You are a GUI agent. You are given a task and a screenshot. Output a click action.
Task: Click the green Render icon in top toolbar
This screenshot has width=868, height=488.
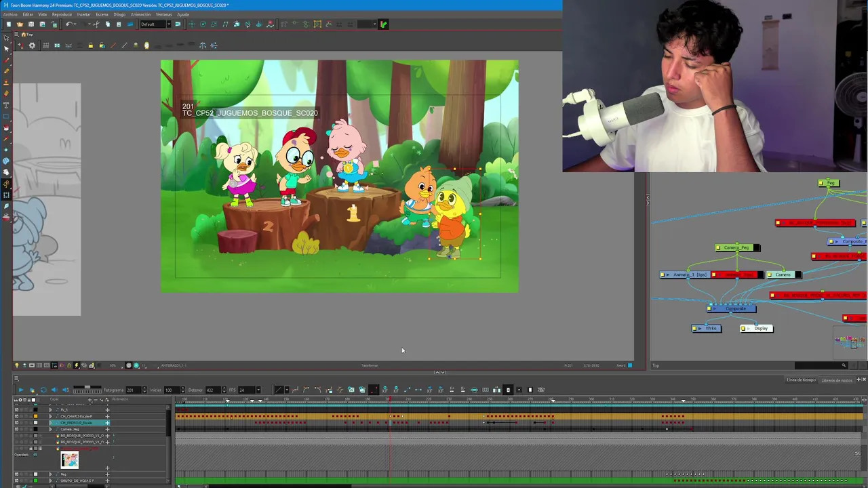pos(383,24)
